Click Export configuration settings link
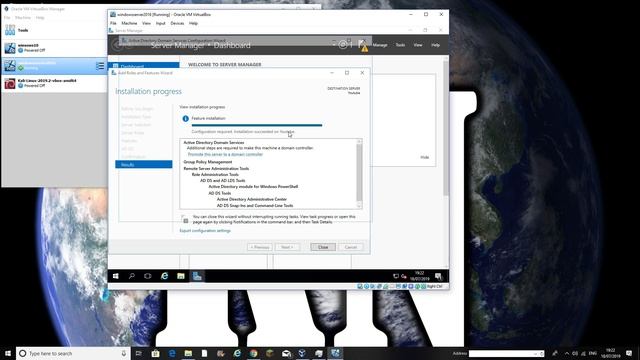This screenshot has width=640, height=360. point(205,231)
